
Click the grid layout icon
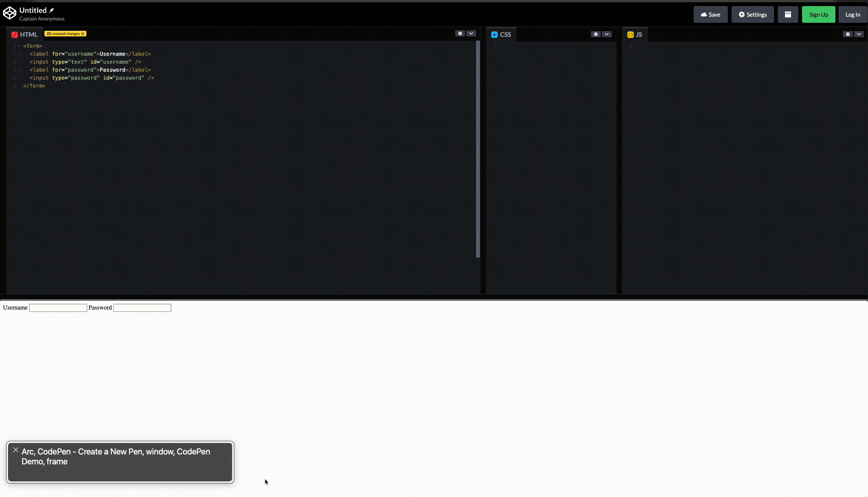(788, 14)
